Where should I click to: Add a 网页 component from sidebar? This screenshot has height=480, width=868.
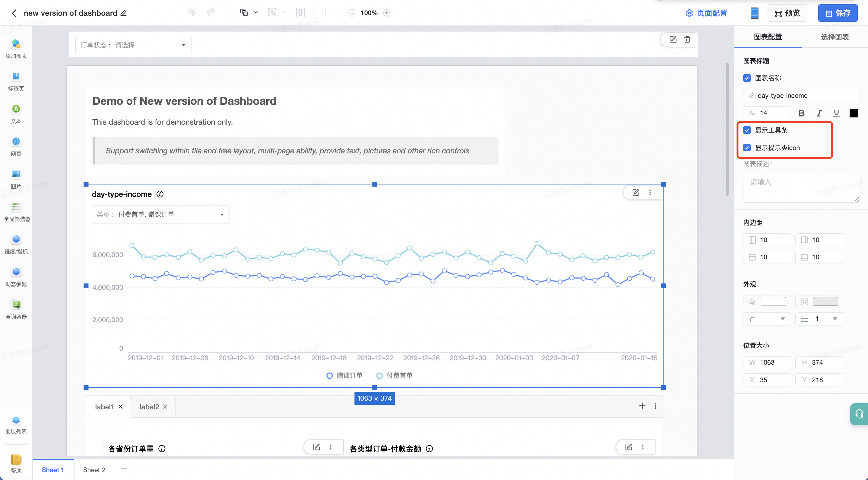click(x=16, y=147)
